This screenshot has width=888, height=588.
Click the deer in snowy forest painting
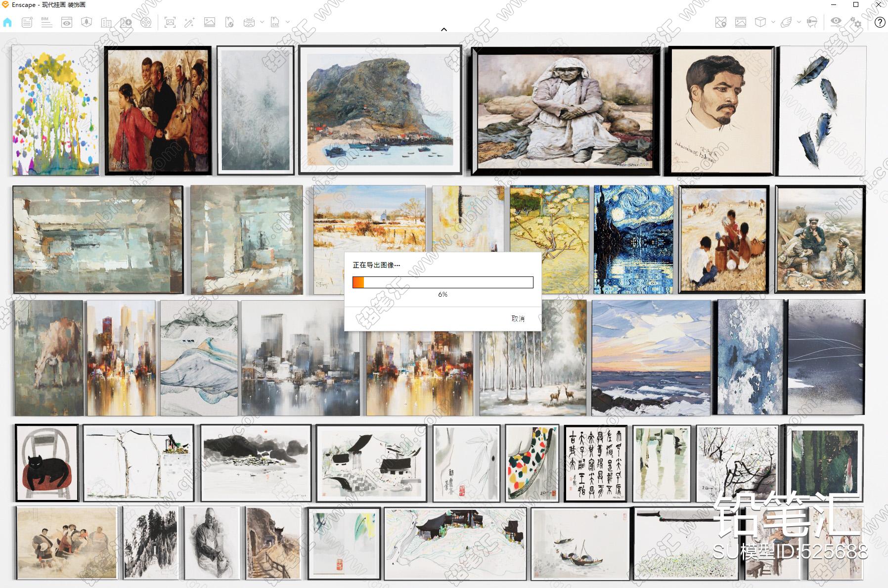tap(533, 358)
